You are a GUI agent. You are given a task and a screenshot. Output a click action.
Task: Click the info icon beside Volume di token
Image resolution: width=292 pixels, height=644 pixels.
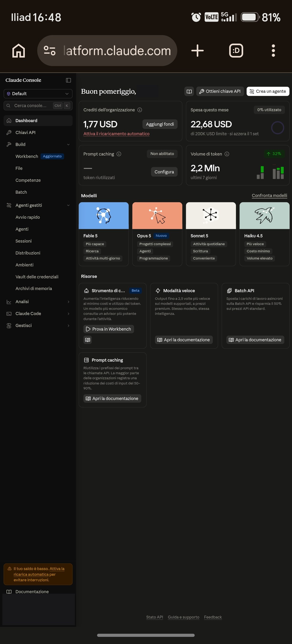click(227, 154)
